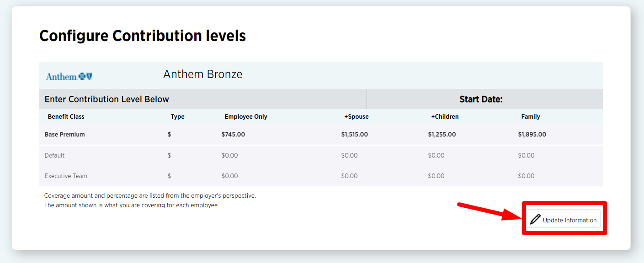Click the Anthem Blue Cross logo
Screen dimensions: 644x263
tap(69, 76)
